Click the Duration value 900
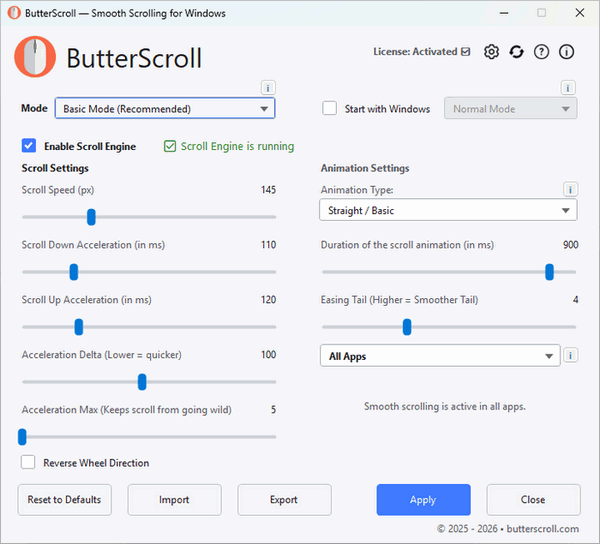 (x=571, y=245)
